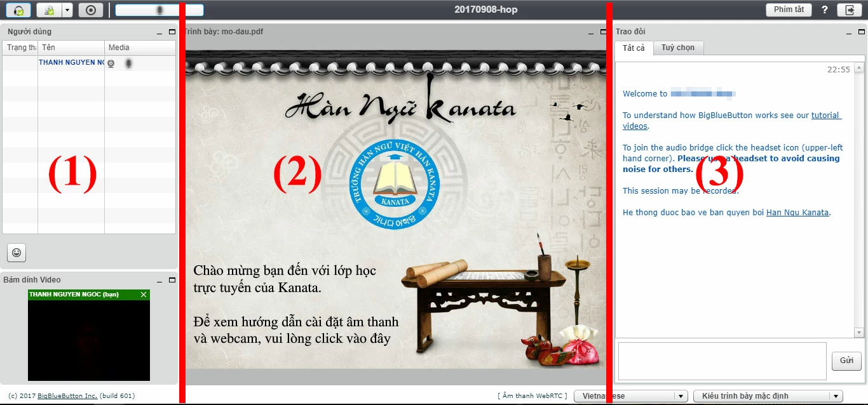Close the THANH NGUYEN NGOC video window
868x405 pixels.
click(x=144, y=295)
